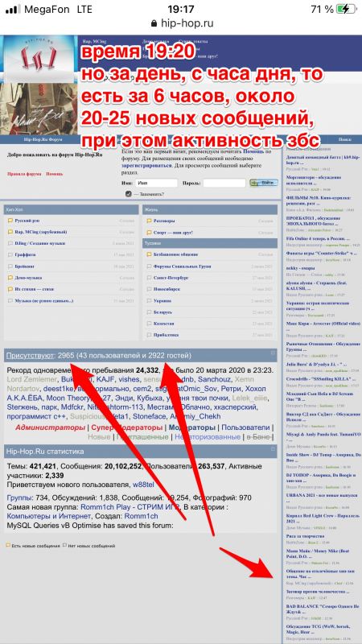The image size is (362, 644).
Task: Open the Поиск menu item
Action: click(345, 139)
